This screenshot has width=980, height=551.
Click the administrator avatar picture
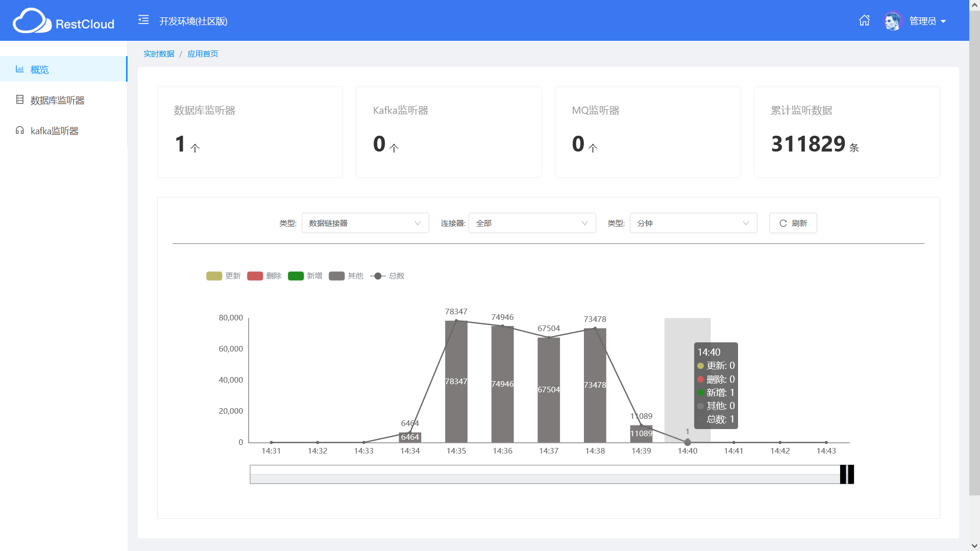click(x=892, y=21)
